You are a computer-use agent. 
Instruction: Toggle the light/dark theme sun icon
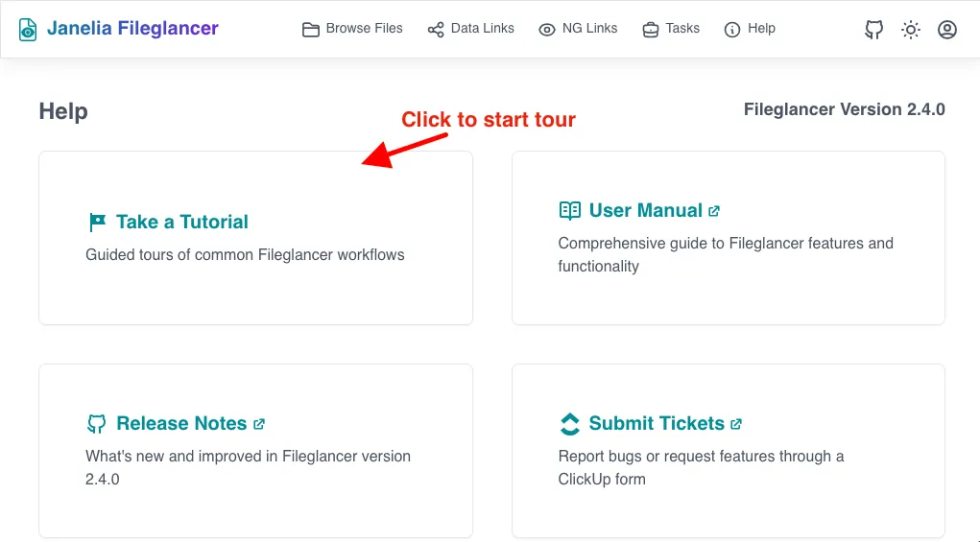911,30
